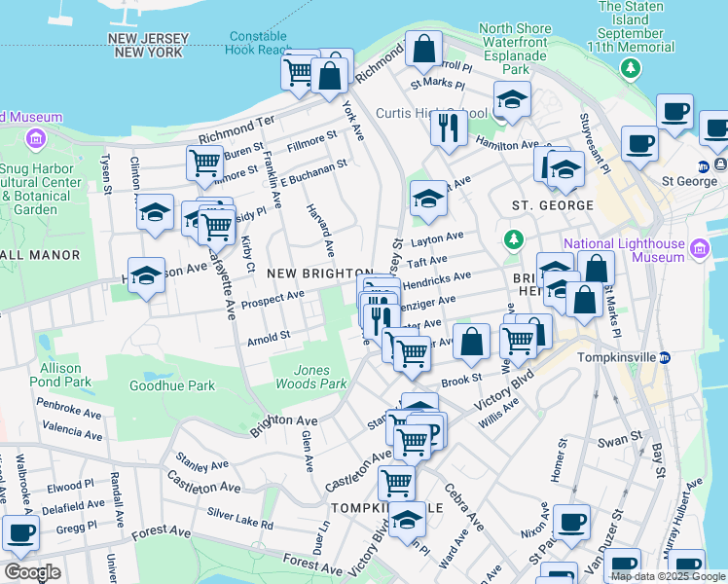The height and width of the screenshot is (584, 728).
Task: Click the Curtis High School label
Action: [432, 113]
